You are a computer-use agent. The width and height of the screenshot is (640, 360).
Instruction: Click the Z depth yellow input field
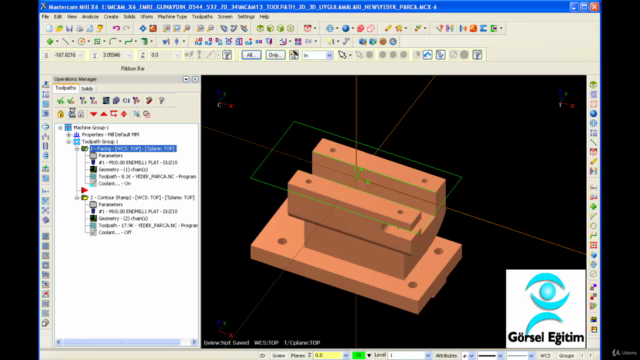[329, 356]
